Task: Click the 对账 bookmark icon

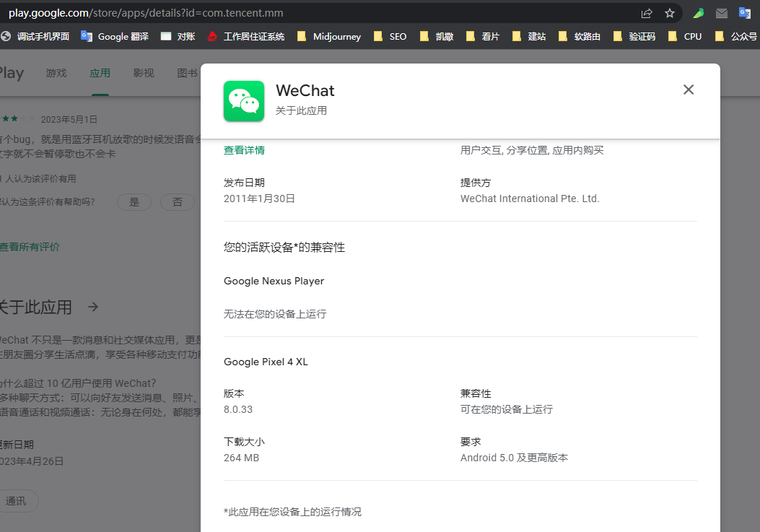Action: point(167,36)
